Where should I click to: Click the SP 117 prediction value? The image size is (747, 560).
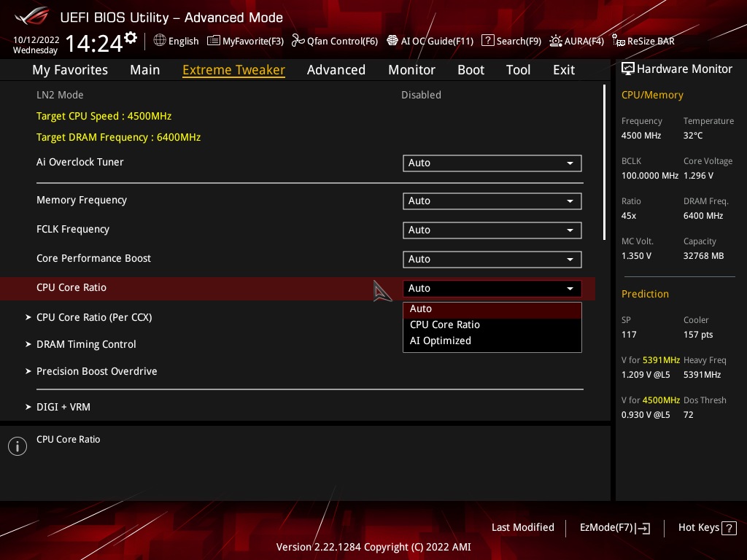629,335
